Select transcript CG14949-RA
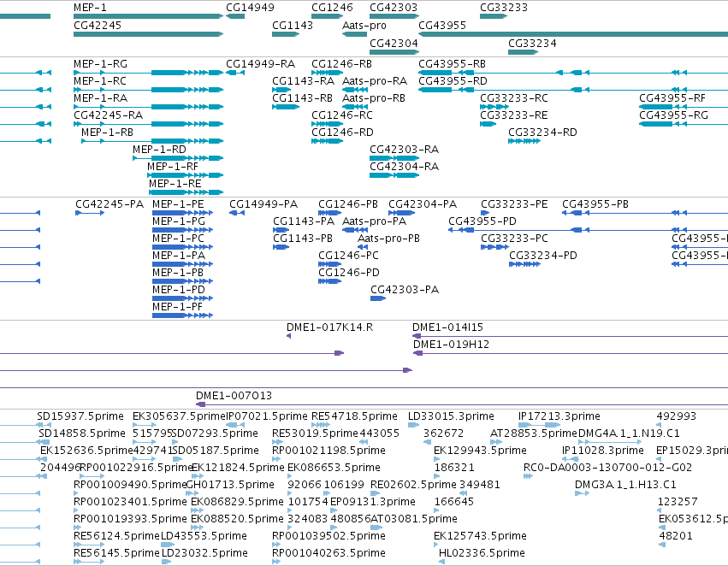The image size is (728, 566). coord(235,73)
